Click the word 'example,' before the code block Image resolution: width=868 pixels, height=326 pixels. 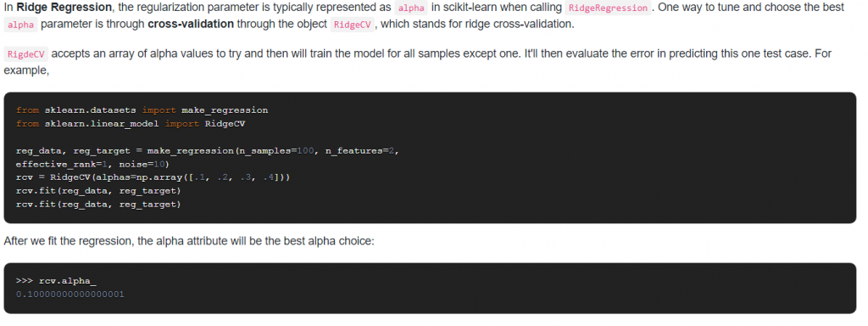pyautogui.click(x=26, y=70)
